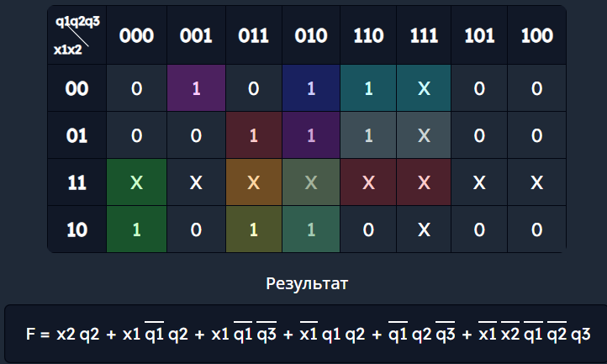
Task: Select the green X cell in row 11, column 000
Action: click(x=137, y=182)
